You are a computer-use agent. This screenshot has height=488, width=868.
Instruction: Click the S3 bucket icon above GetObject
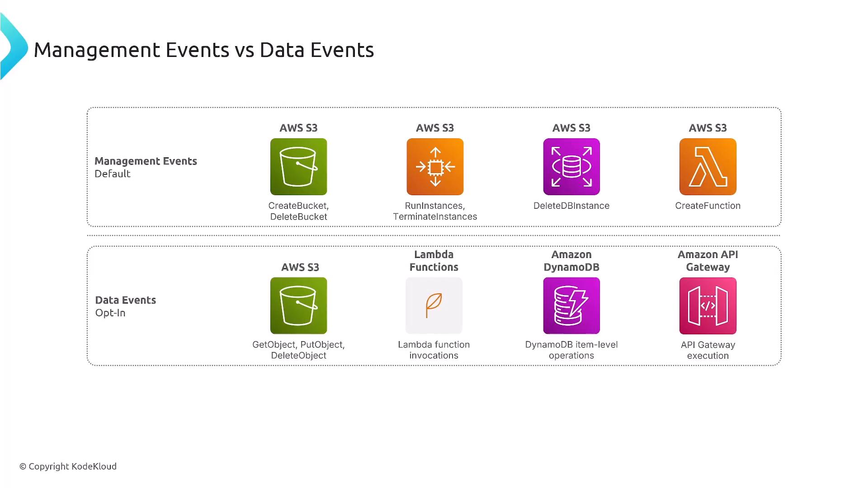click(x=298, y=305)
